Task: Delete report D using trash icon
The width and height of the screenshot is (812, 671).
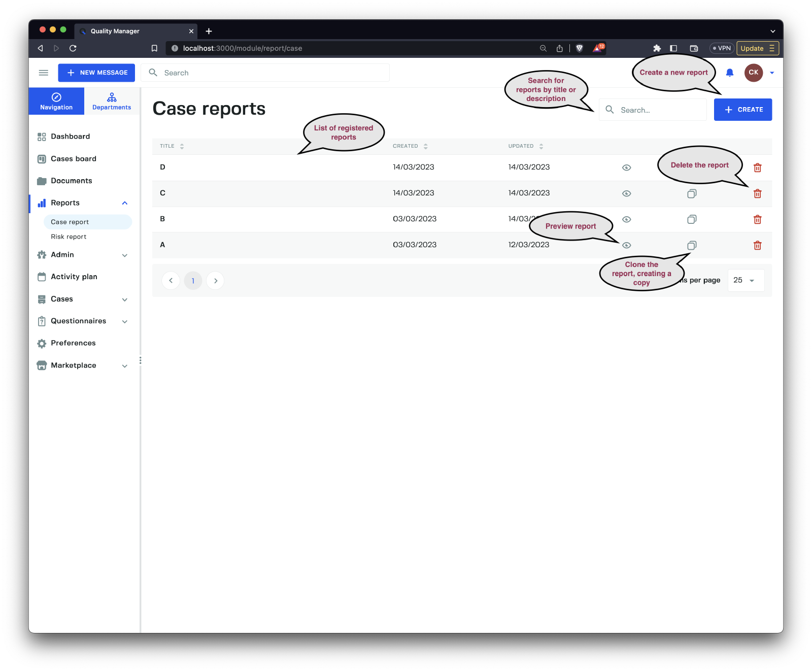Action: 757,167
